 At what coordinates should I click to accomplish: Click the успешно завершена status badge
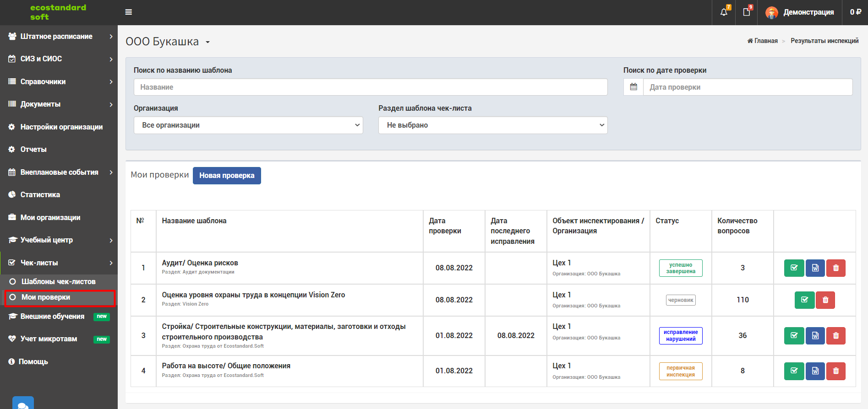click(681, 268)
